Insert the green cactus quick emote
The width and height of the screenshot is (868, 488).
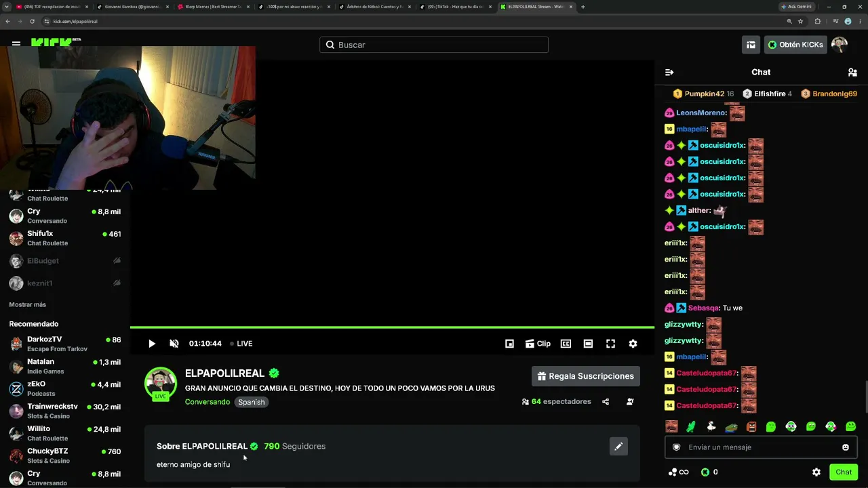(691, 426)
